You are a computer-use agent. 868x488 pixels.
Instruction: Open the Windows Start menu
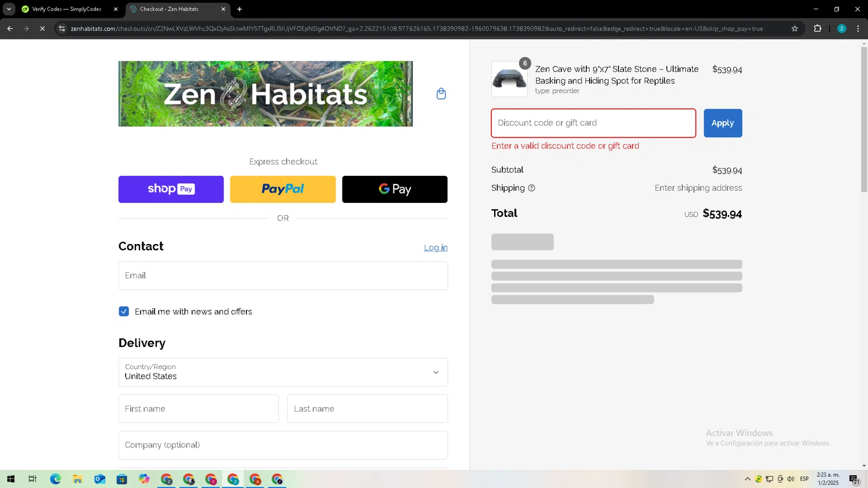pyautogui.click(x=10, y=479)
